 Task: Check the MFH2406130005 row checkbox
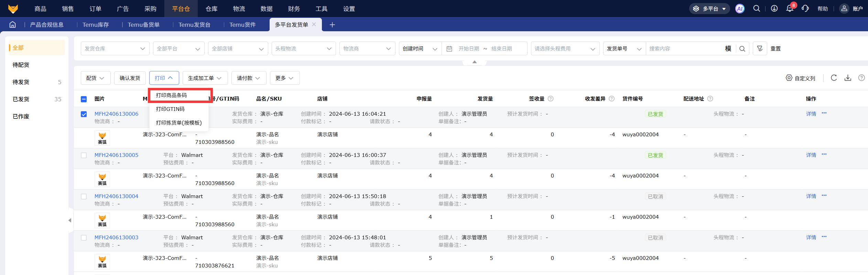coord(84,155)
